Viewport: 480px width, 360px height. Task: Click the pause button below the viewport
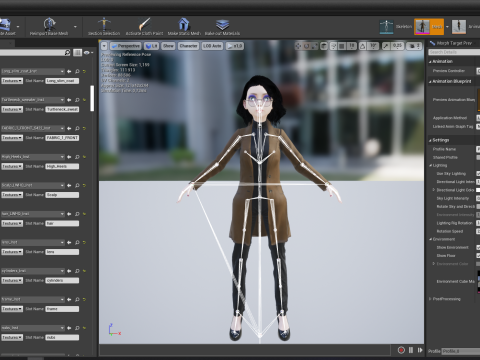pyautogui.click(x=411, y=350)
